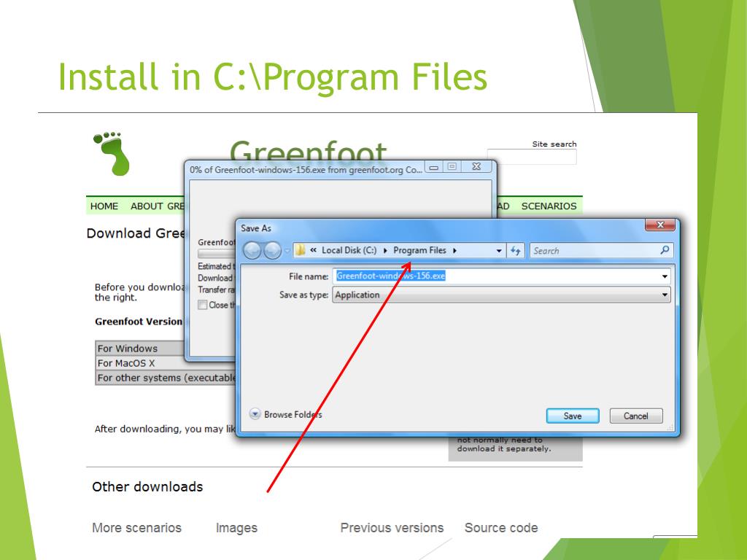Cancel the Save As dialog
The height and width of the screenshot is (560, 747).
[636, 416]
